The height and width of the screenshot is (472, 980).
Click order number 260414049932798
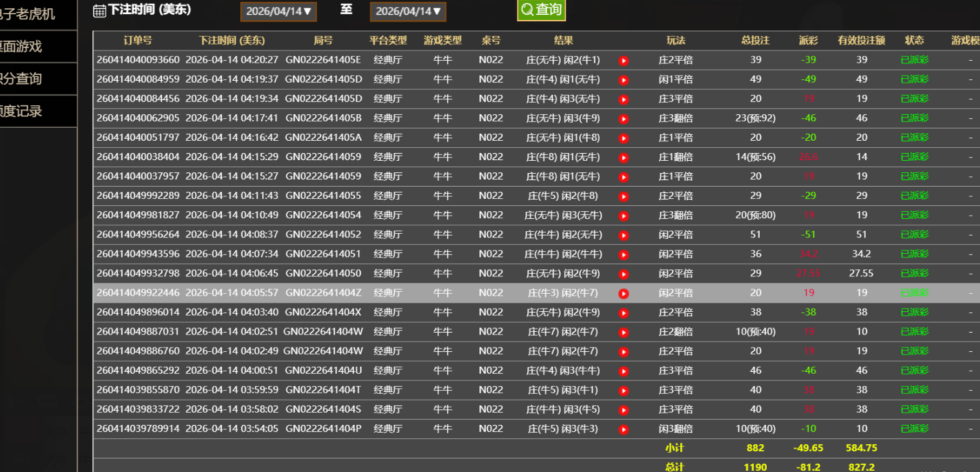click(x=138, y=273)
